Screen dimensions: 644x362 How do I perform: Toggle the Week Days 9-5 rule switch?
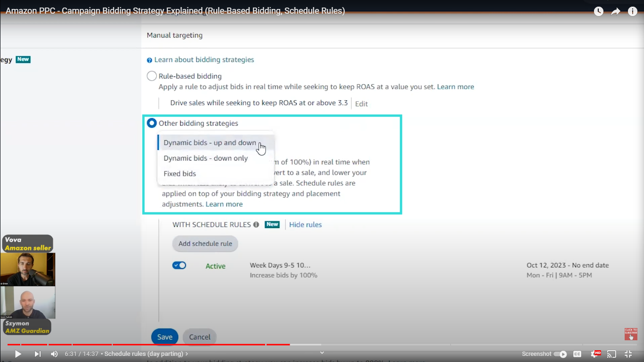click(x=179, y=266)
